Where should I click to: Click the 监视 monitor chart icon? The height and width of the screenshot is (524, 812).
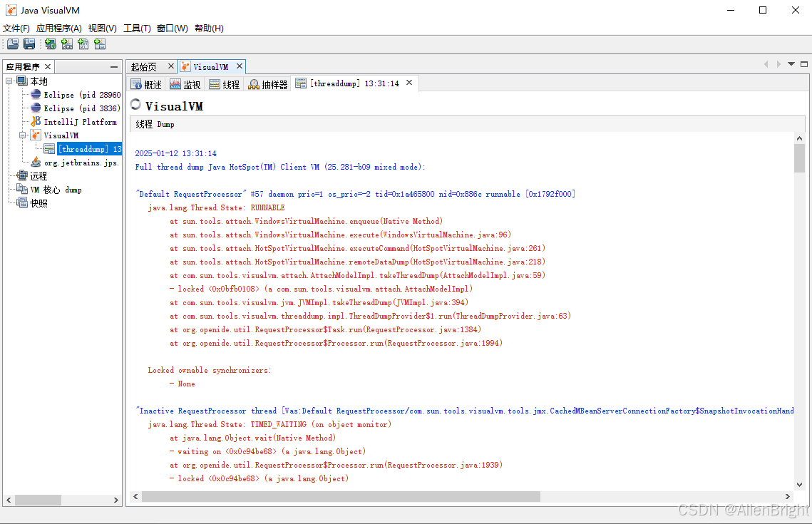(x=175, y=84)
